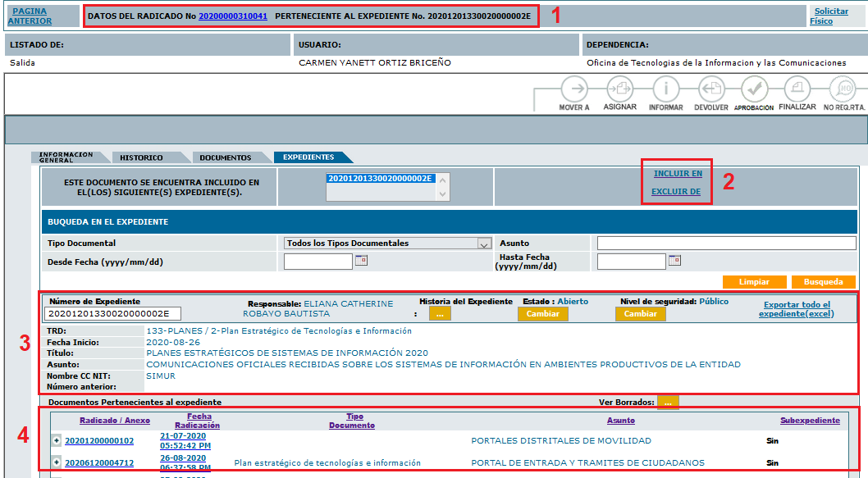
Task: Click the Busqueda button
Action: [823, 281]
